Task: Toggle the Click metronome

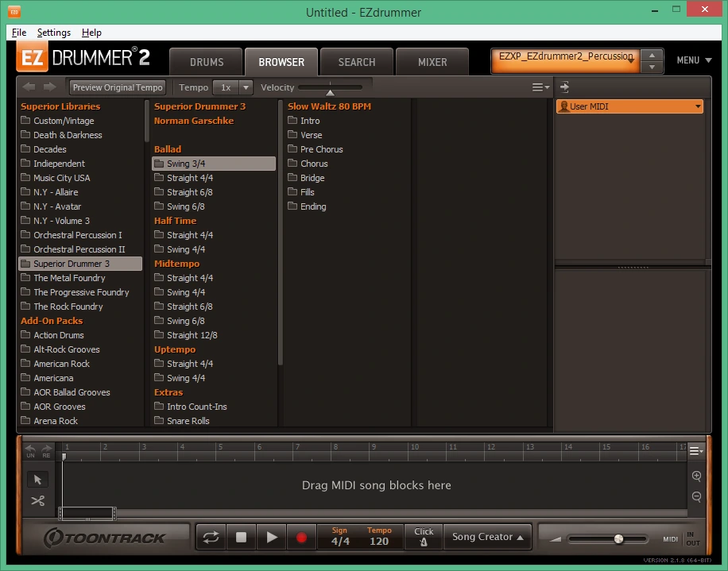Action: coord(424,537)
